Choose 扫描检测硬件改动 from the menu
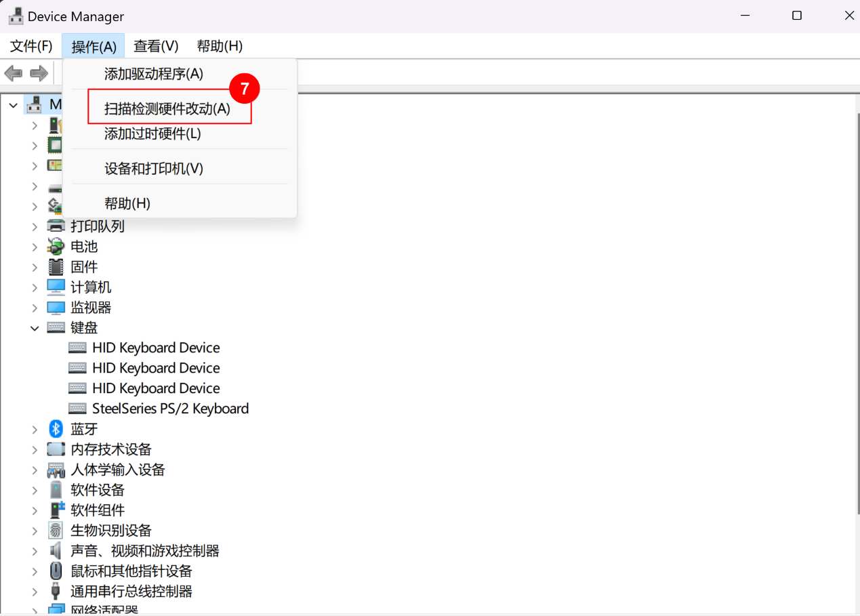860x616 pixels. [167, 109]
